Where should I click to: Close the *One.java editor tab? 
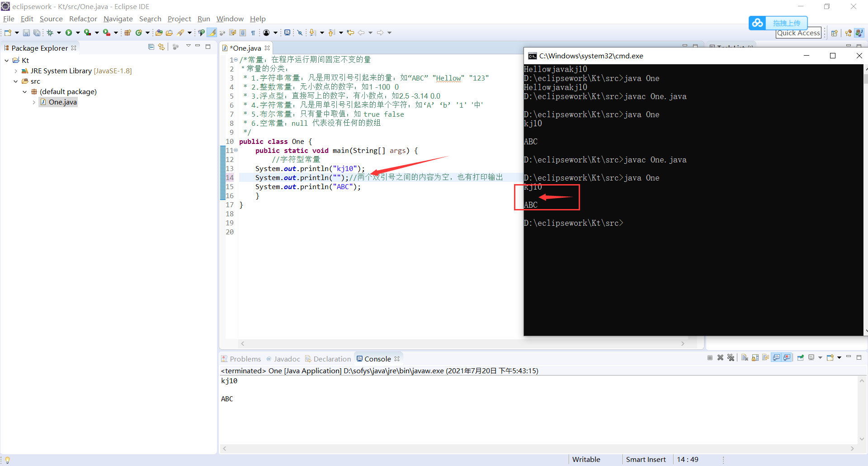pyautogui.click(x=267, y=48)
